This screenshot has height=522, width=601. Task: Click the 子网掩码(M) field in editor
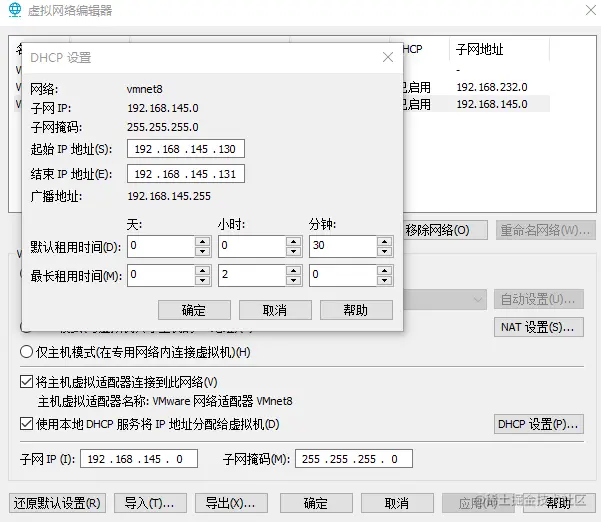pyautogui.click(x=354, y=459)
